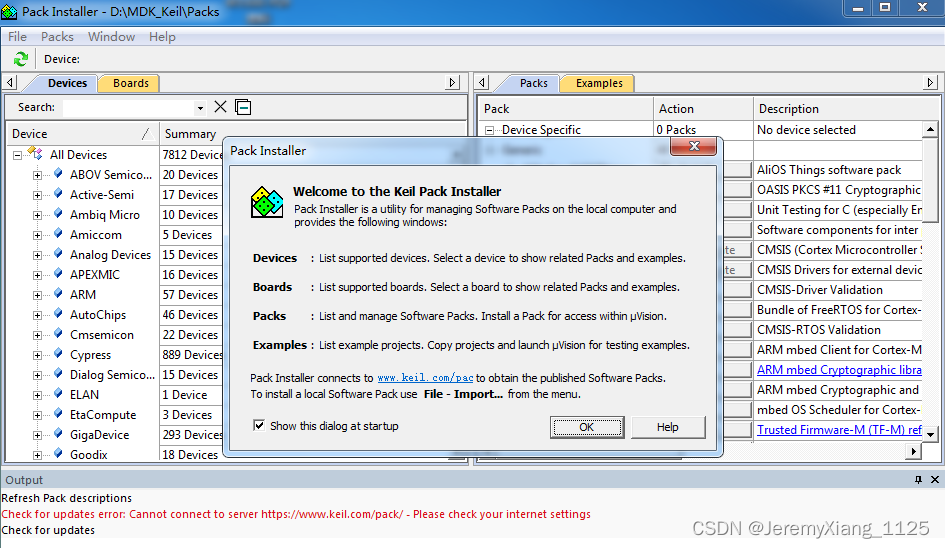Image resolution: width=945 pixels, height=548 pixels.
Task: Switch to the Examples tab
Action: pos(598,83)
